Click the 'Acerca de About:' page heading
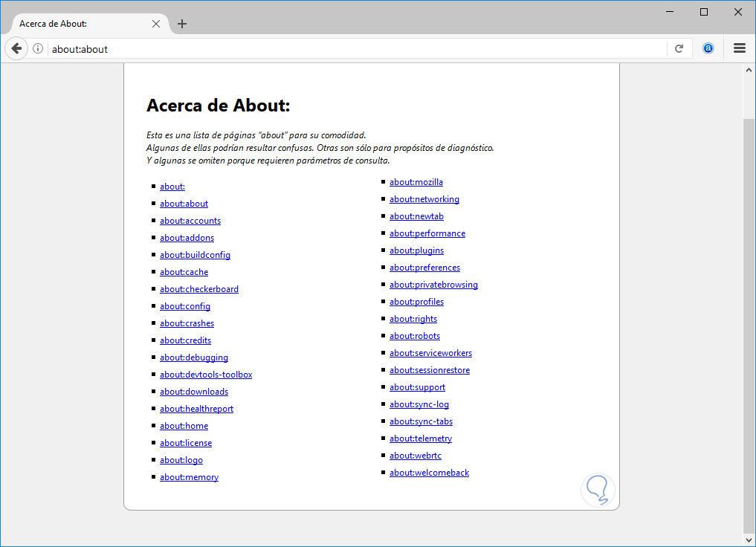 [x=218, y=106]
